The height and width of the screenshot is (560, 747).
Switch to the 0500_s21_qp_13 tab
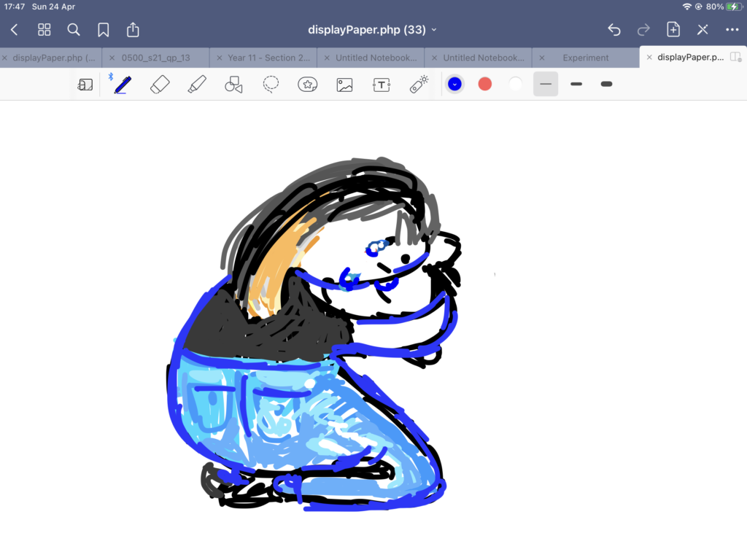[x=161, y=58]
